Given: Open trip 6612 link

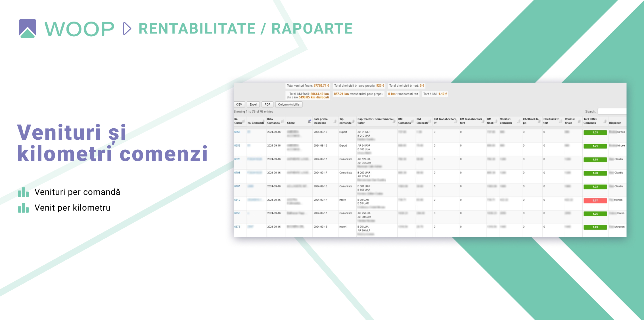Looking at the screenshot, I should 237,200.
